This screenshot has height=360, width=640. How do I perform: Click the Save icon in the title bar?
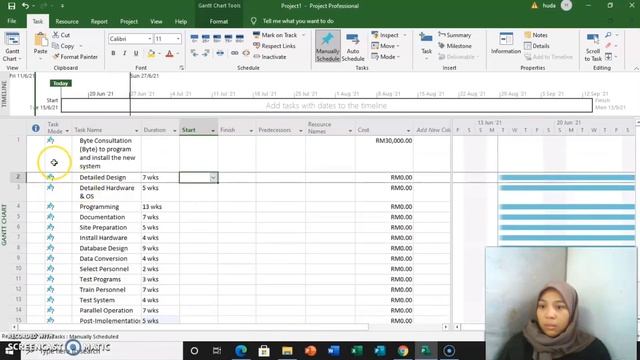(x=11, y=6)
